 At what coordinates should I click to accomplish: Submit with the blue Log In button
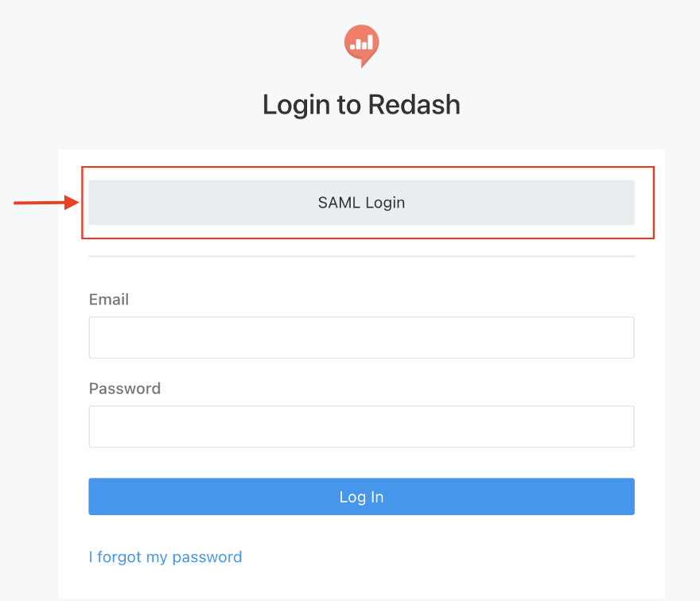pos(361,497)
